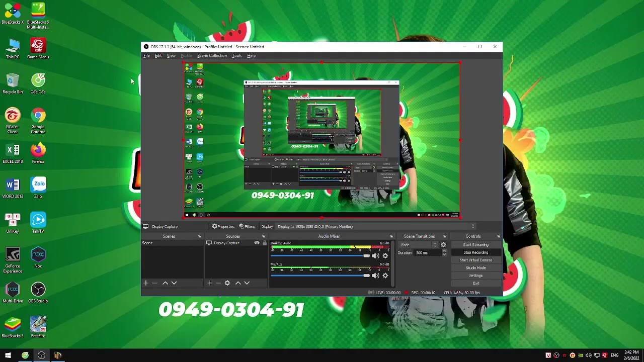
Task: Adjust Desktop Audio volume slider
Action: [320, 256]
